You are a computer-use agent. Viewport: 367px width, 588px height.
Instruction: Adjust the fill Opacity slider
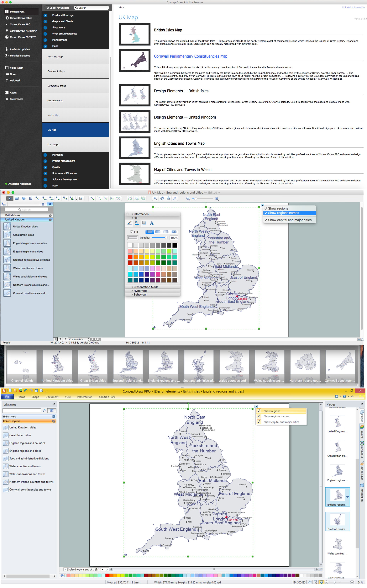point(160,238)
